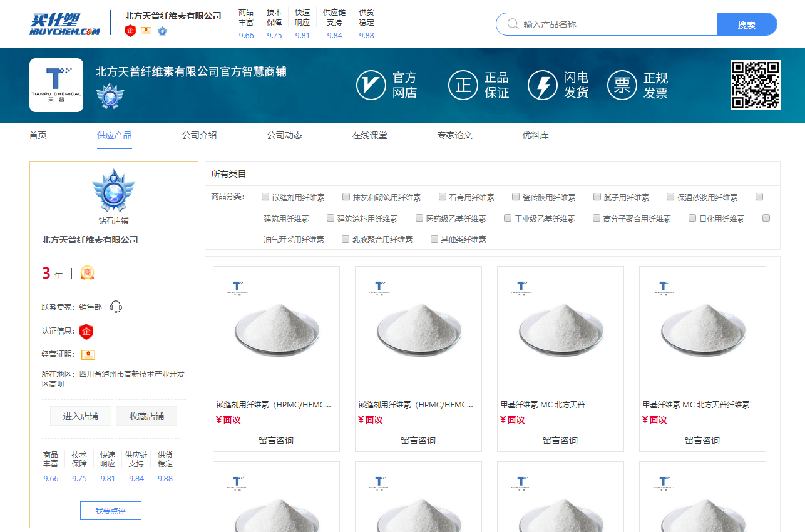Click the red 企 icon next to 认证信息

tap(87, 330)
